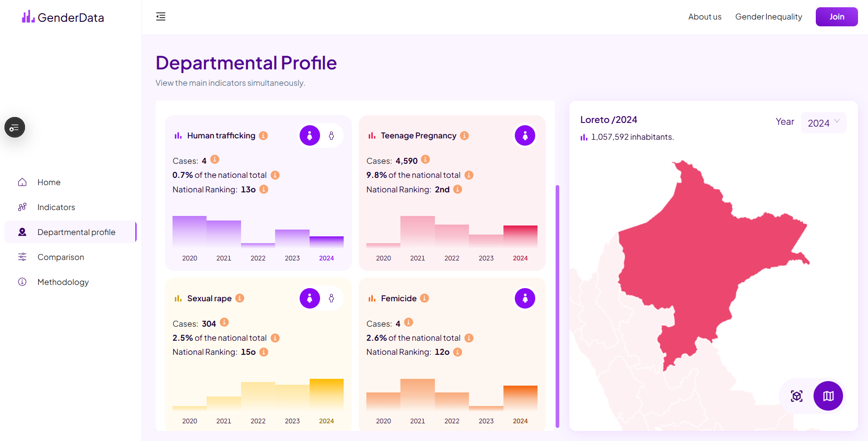868x441 pixels.
Task: Show info for Femicide Cases: 4
Action: tap(409, 322)
